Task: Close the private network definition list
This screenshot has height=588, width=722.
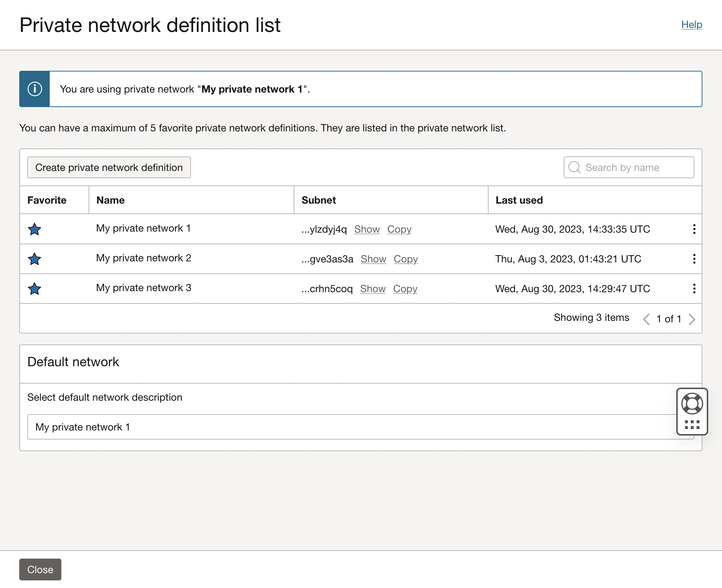Action: 40,569
